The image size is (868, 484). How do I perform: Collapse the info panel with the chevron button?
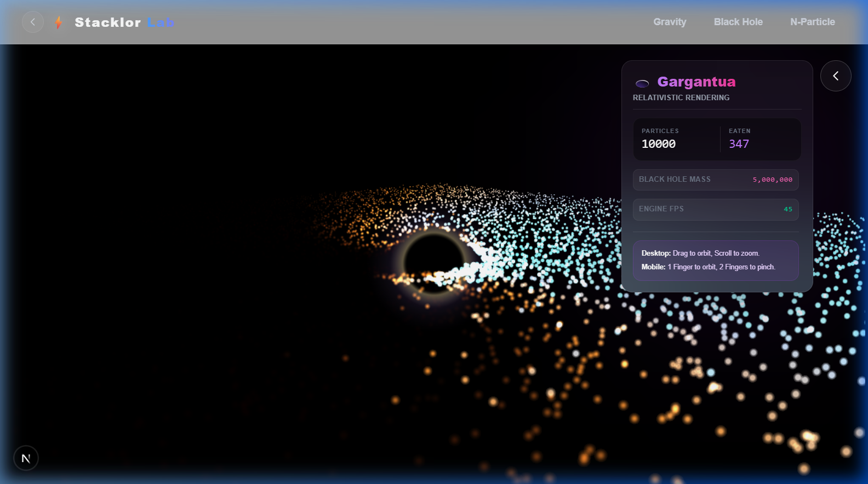click(x=836, y=76)
